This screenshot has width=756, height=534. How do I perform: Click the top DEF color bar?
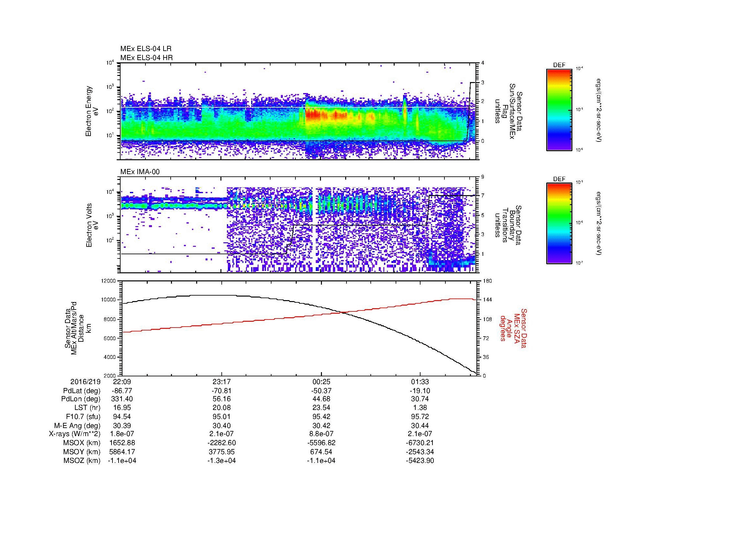coord(559,110)
